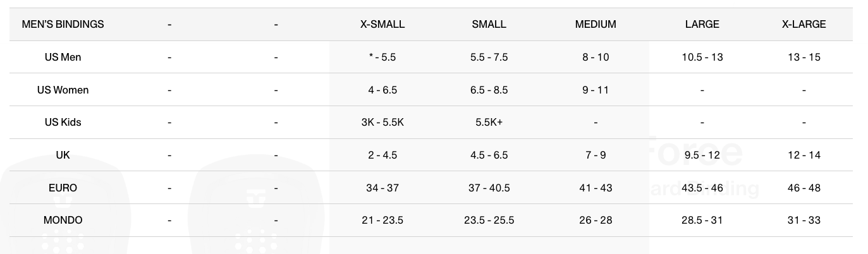The width and height of the screenshot is (868, 254).
Task: Click the SMALL column header
Action: 489,25
